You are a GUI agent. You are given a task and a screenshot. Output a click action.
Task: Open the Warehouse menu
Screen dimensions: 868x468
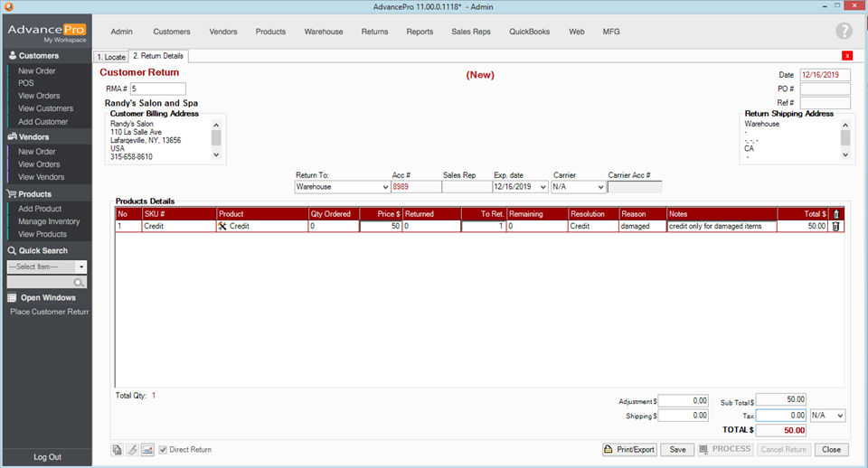(323, 32)
